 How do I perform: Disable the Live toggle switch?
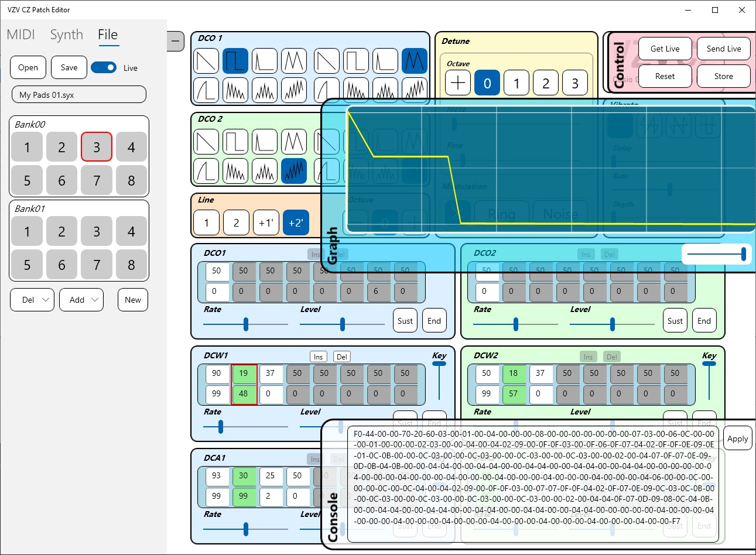pos(104,67)
